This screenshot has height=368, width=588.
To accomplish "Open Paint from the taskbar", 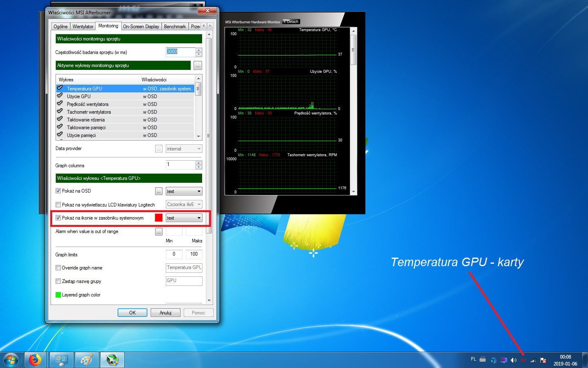I will 87,360.
